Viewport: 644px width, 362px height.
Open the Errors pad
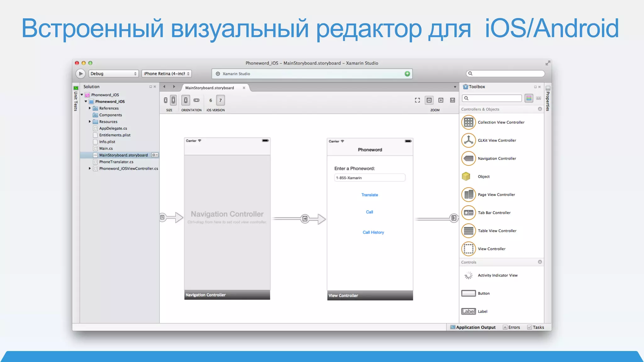point(511,327)
